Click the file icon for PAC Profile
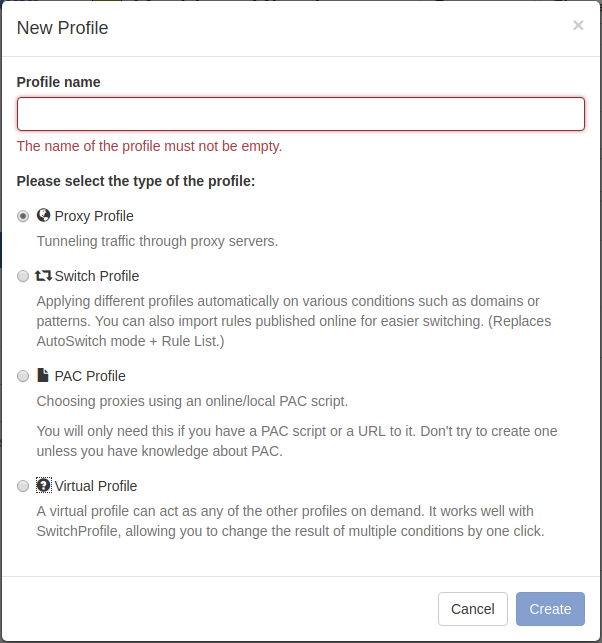This screenshot has height=643, width=602. coord(43,375)
